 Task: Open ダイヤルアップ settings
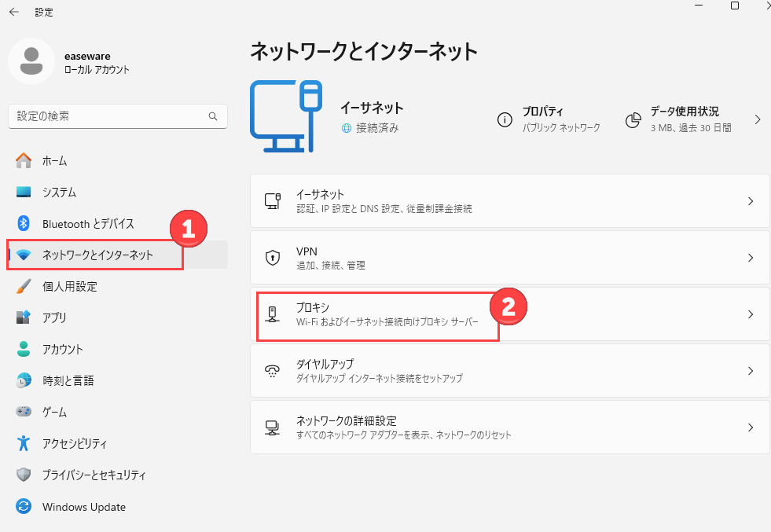[510, 371]
